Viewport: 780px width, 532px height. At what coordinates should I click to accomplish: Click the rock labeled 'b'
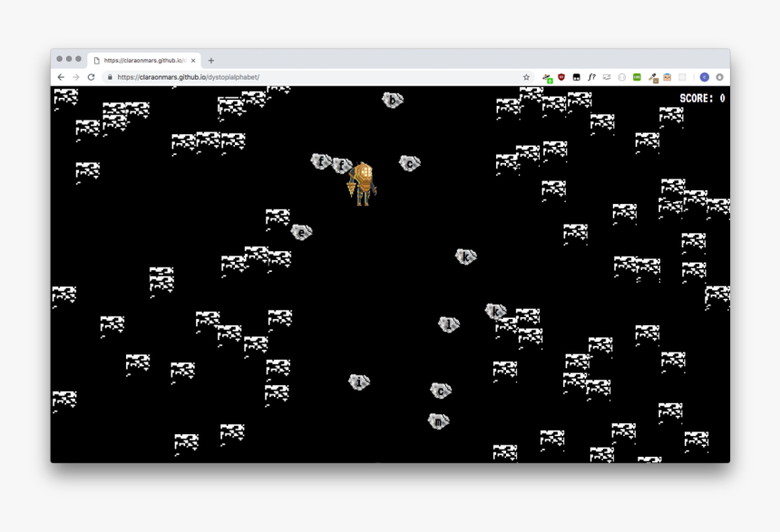[393, 100]
